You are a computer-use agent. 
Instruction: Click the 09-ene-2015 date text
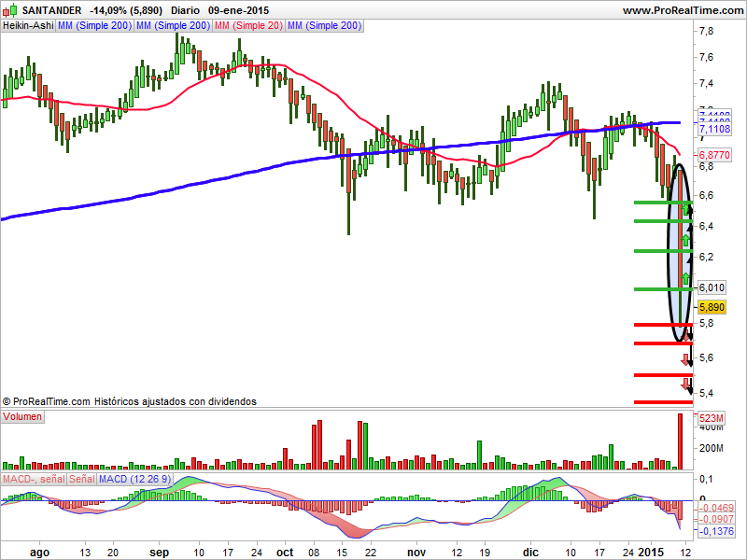(x=238, y=10)
